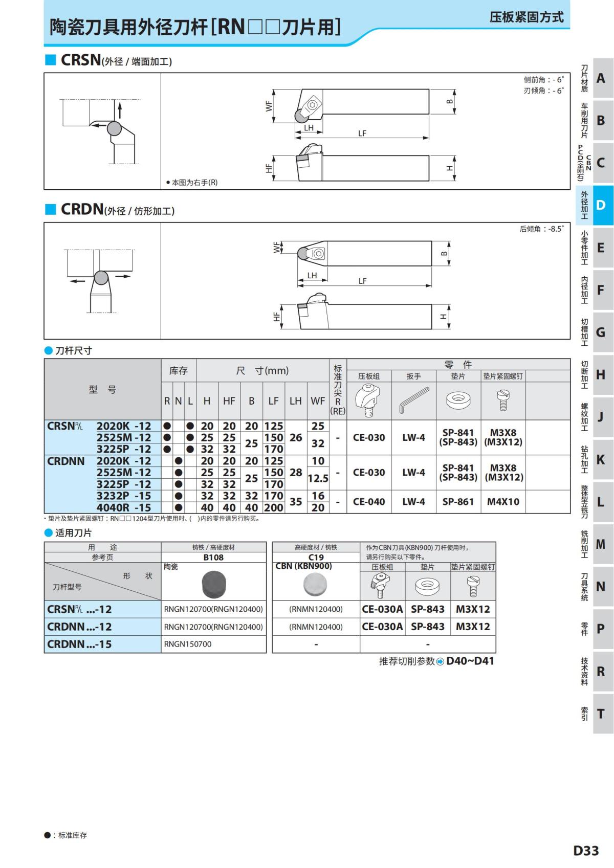The width and height of the screenshot is (614, 868).
Task: Click the dark ceramic round insert image
Action: point(213,584)
